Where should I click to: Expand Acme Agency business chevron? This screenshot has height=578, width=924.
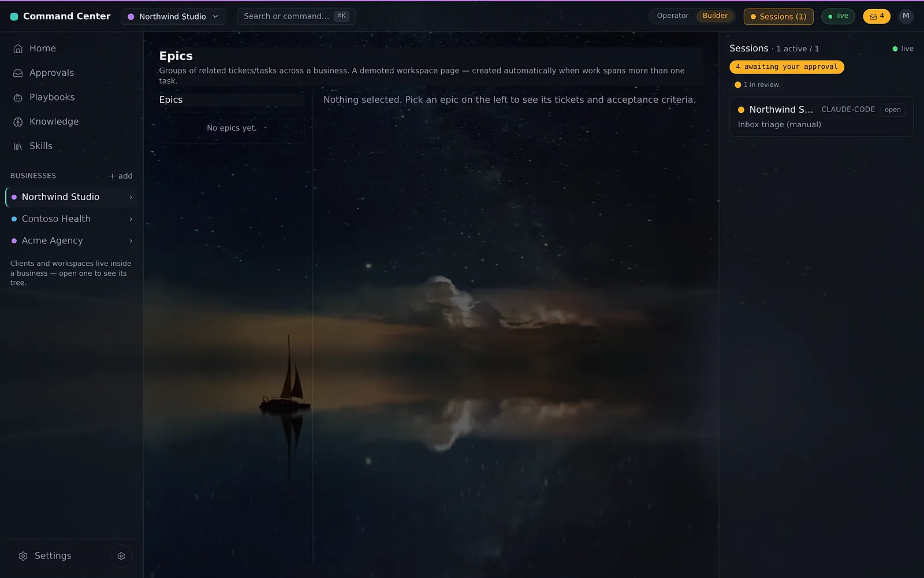pos(131,241)
